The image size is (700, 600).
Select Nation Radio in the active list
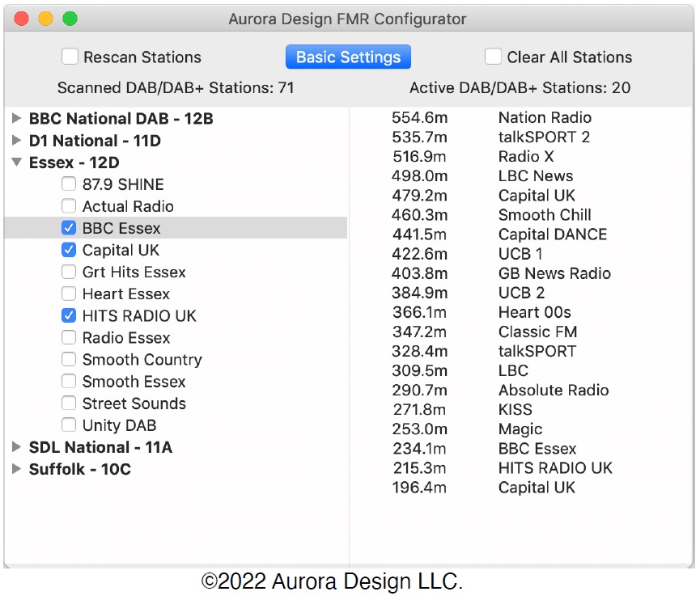tap(545, 117)
